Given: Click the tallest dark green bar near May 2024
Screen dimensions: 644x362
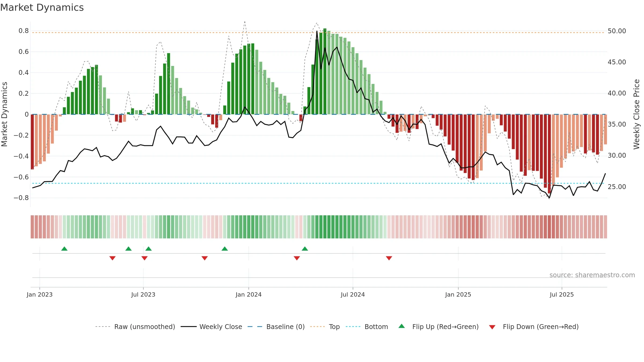Looking at the screenshot, I should click(325, 71).
